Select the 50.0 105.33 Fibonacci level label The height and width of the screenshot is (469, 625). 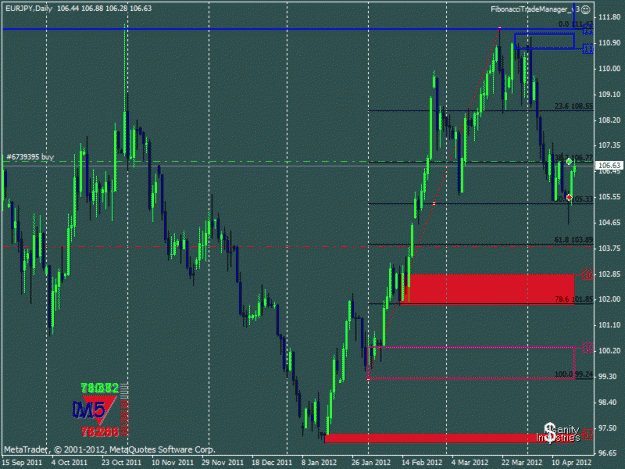(574, 199)
